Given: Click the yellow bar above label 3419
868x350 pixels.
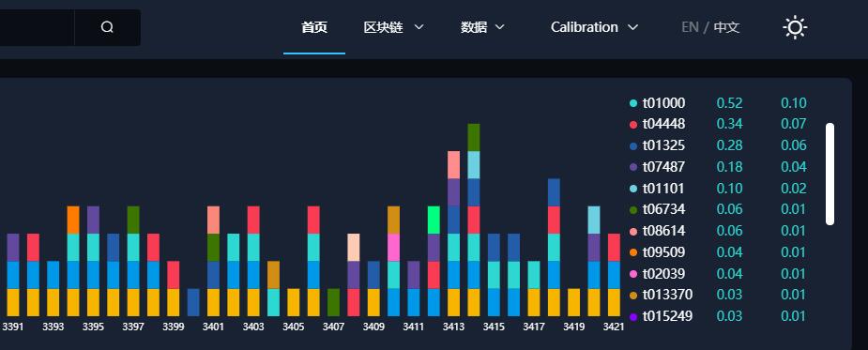Looking at the screenshot, I should pyautogui.click(x=573, y=302).
